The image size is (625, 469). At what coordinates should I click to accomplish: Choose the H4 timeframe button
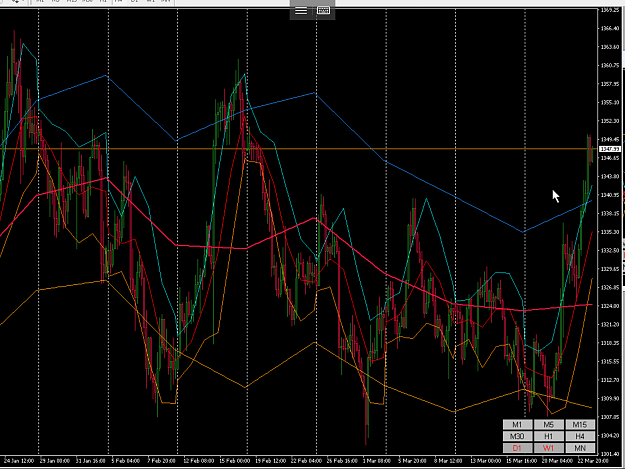pos(580,436)
